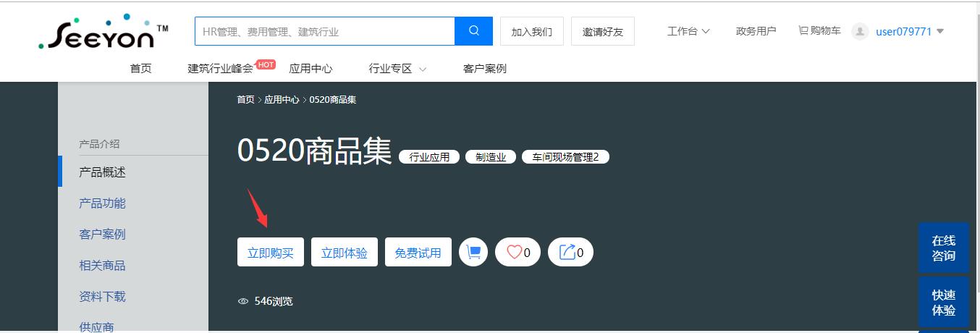Click the Seeyon logo
The image size is (980, 333).
click(104, 33)
